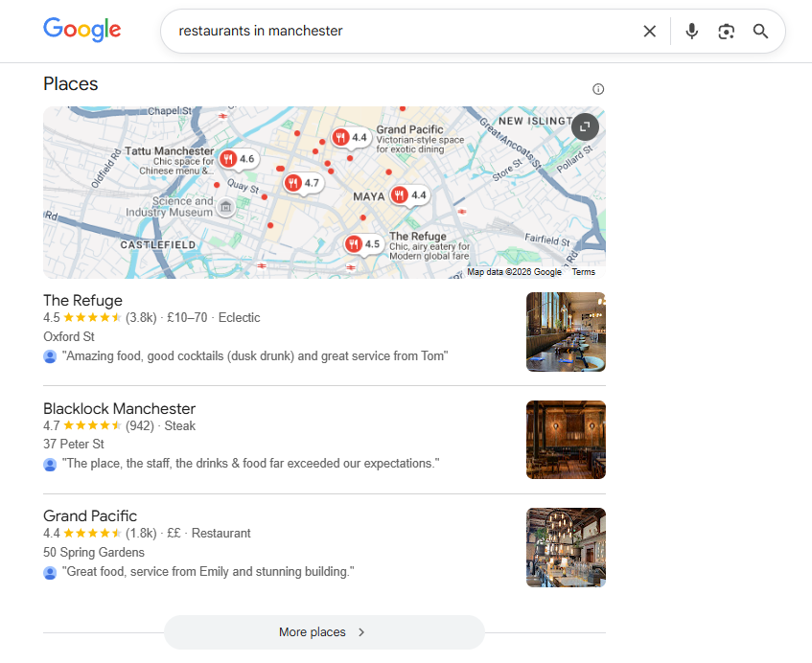The image size is (812, 663).
Task: Clear the search query with the X icon
Action: pos(649,31)
